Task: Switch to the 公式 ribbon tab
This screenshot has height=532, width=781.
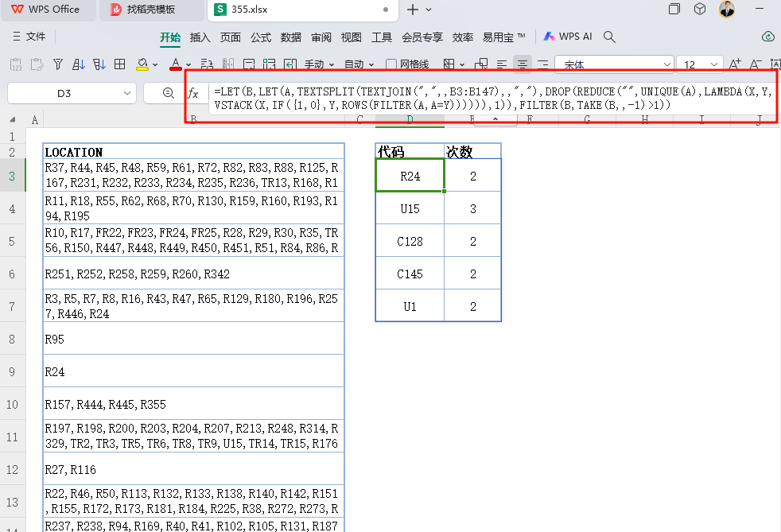Action: pyautogui.click(x=261, y=37)
